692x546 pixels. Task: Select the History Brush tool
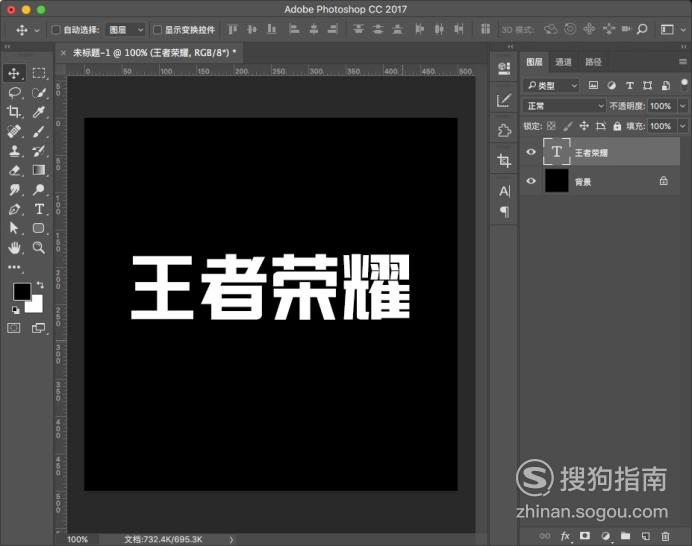pos(39,151)
